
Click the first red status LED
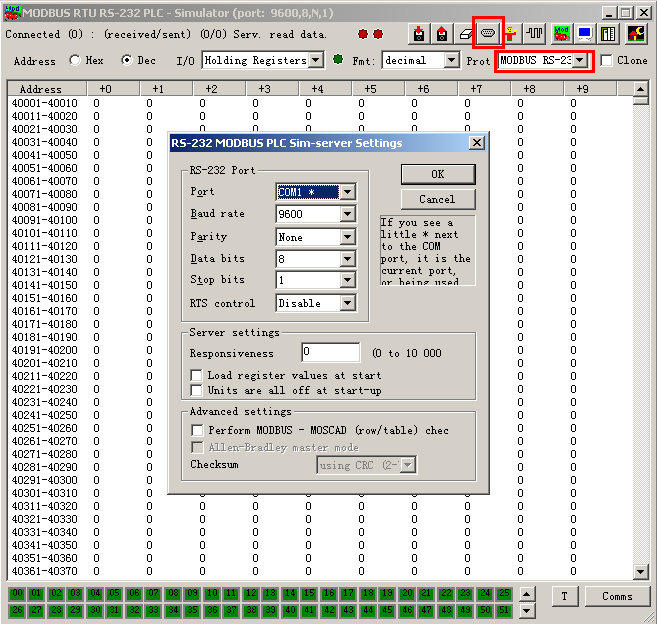point(363,34)
